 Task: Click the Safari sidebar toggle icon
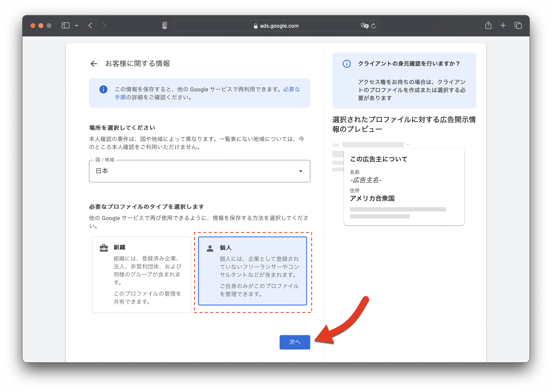point(65,26)
